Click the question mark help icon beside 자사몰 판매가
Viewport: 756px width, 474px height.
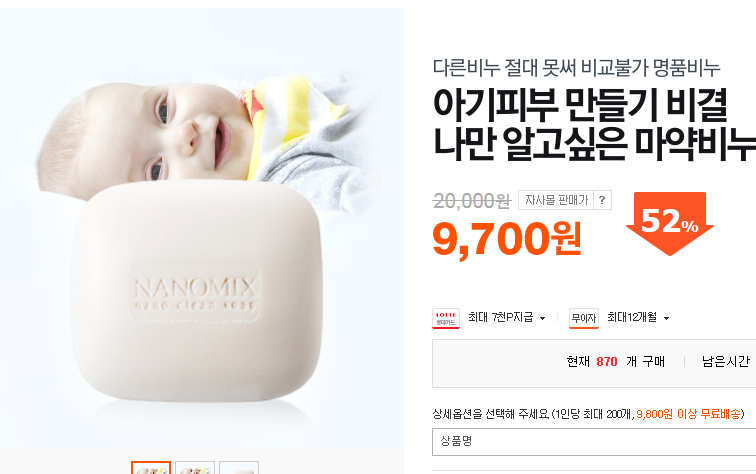[x=602, y=200]
